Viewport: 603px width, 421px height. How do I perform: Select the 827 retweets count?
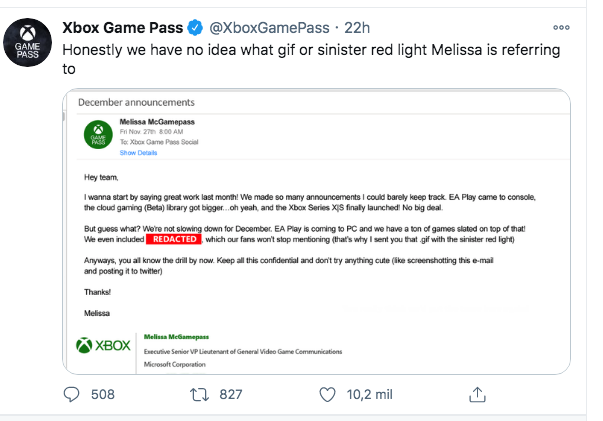[x=231, y=394]
